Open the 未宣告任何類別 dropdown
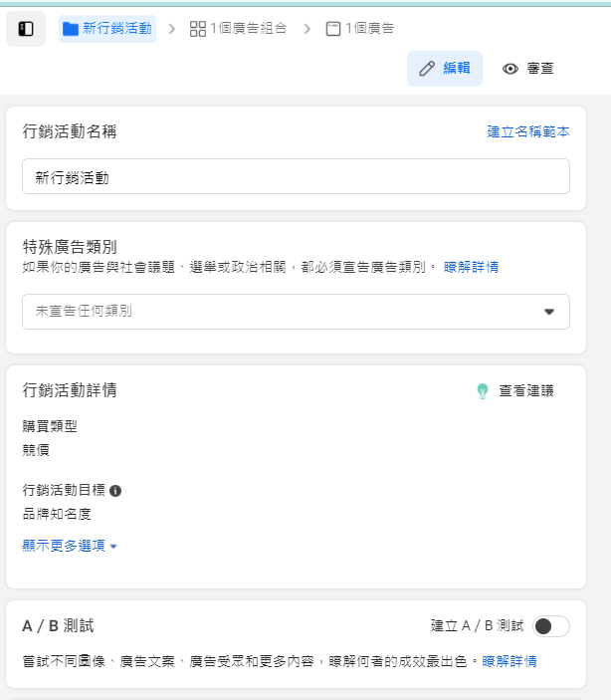Viewport: 611px width, 700px height. 296,312
